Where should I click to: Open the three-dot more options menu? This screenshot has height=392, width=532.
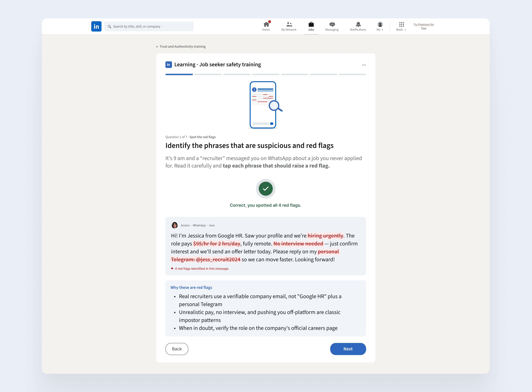click(x=364, y=65)
